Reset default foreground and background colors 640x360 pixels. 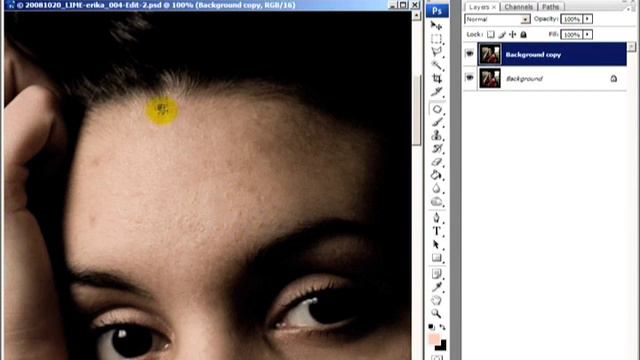point(431,327)
